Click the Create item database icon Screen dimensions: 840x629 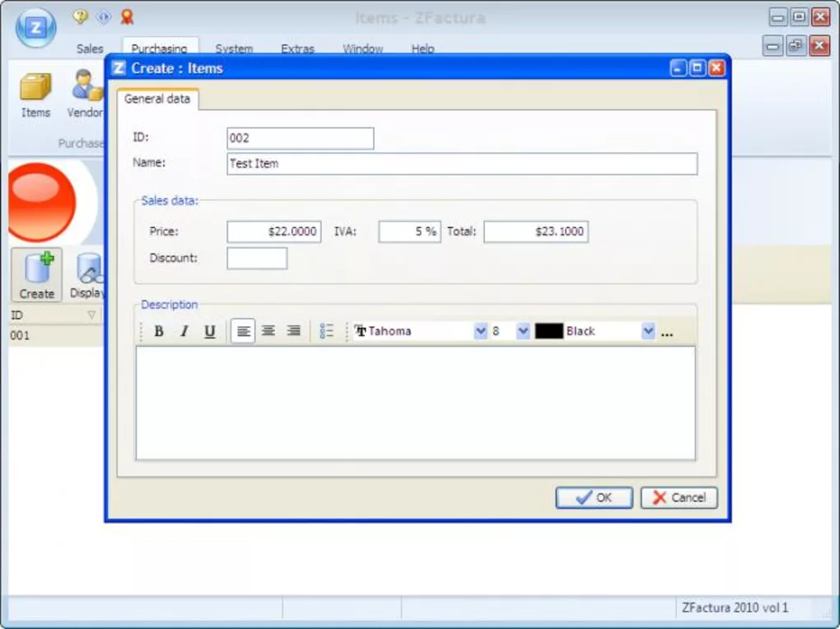37,276
